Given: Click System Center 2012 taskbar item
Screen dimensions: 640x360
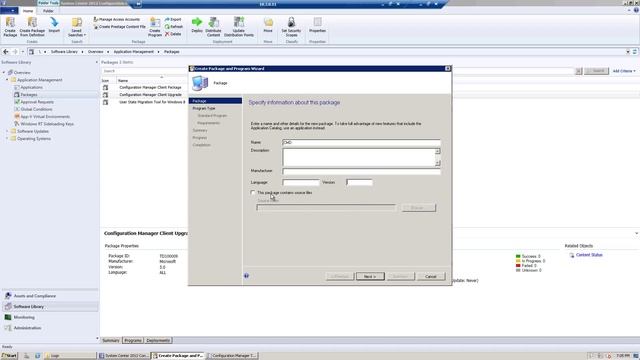Looking at the screenshot, I should coord(124,356).
